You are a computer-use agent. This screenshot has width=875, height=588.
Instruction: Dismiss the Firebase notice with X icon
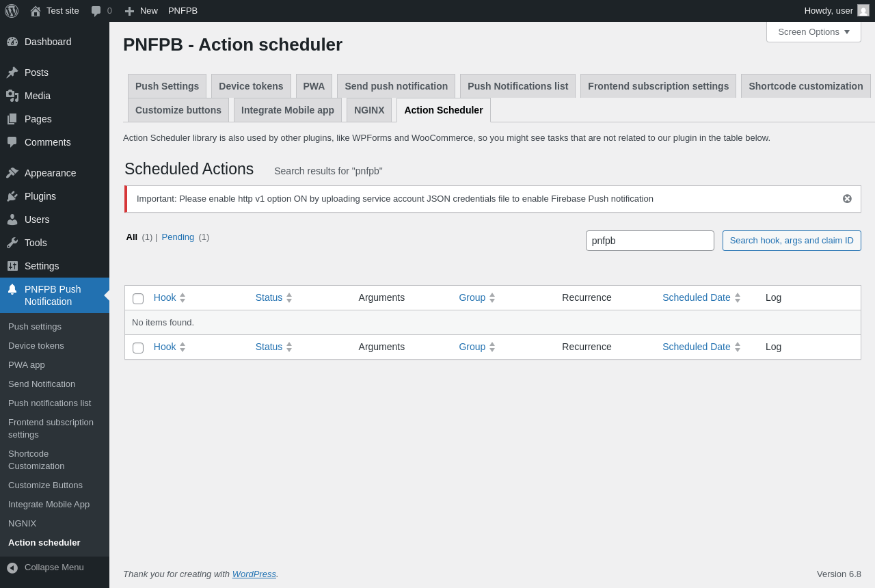coord(847,199)
